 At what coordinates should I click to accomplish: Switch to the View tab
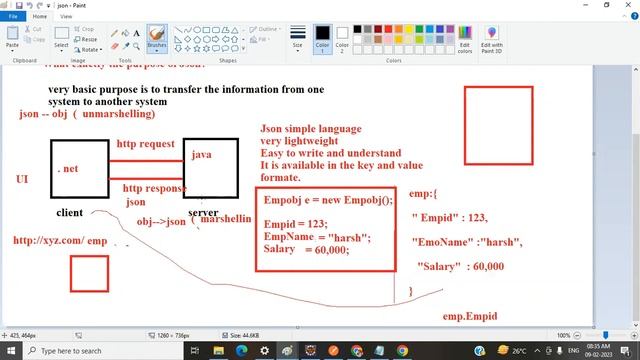click(x=66, y=16)
